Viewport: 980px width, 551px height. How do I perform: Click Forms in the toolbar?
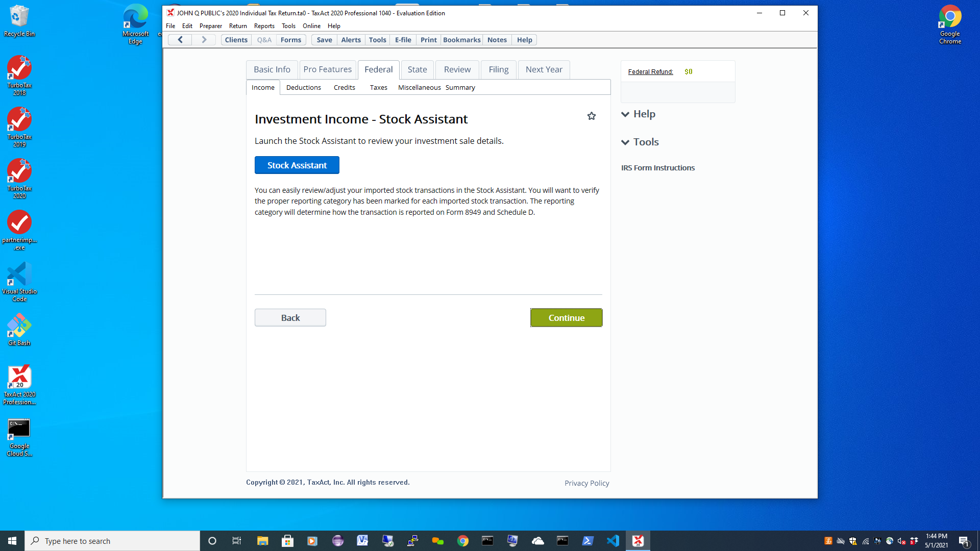click(x=291, y=40)
